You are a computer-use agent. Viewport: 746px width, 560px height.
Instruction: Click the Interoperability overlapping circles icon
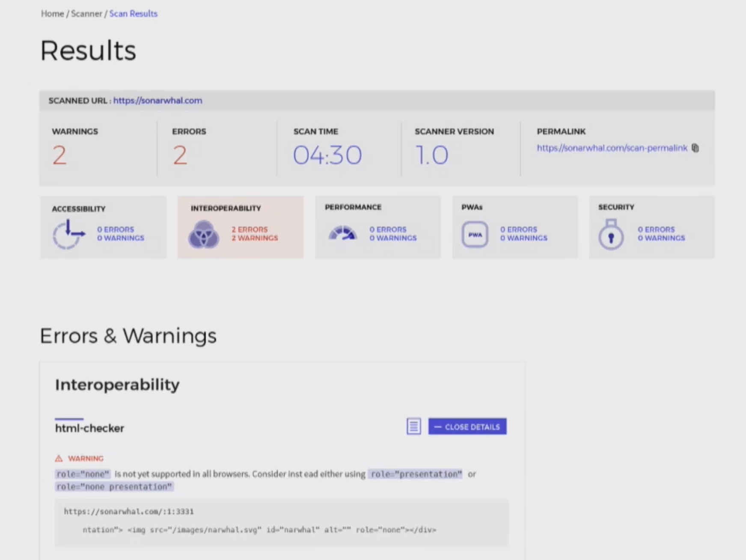point(204,234)
